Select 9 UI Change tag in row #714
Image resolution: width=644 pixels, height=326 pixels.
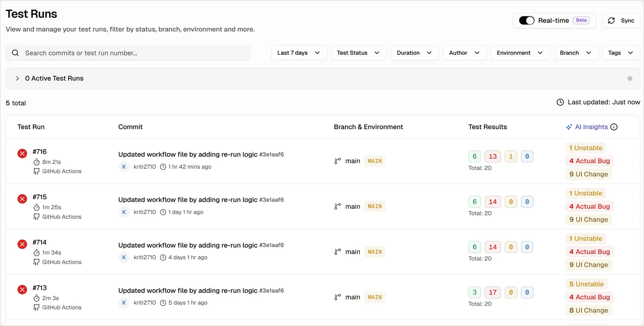(589, 265)
